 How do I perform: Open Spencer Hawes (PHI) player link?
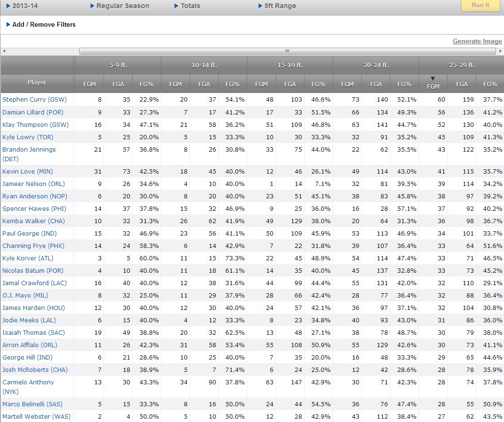(x=34, y=209)
